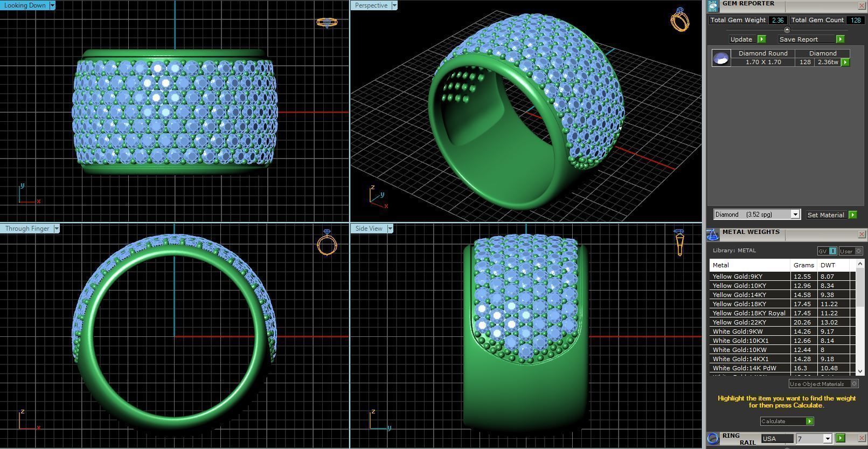Open the ring size 7 dropdown
Viewport: 868px width, 449px height.
point(828,439)
